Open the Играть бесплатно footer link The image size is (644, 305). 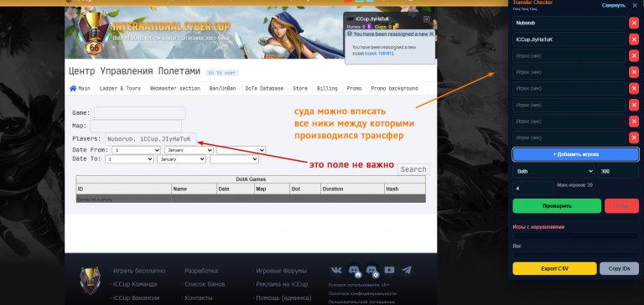pos(139,271)
